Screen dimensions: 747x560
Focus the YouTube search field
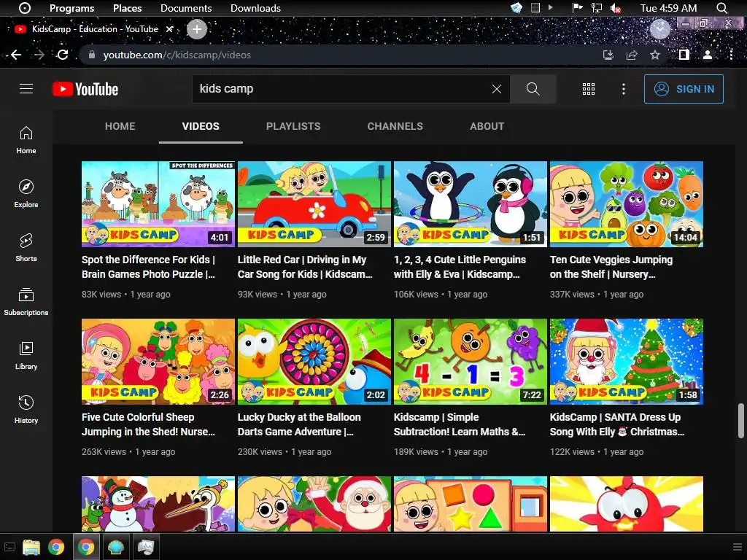click(343, 88)
